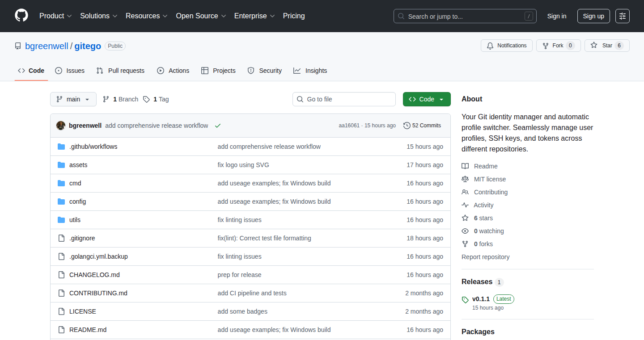Viewport: 644px width, 340px height.
Task: Open the README.md file
Action: (x=88, y=330)
